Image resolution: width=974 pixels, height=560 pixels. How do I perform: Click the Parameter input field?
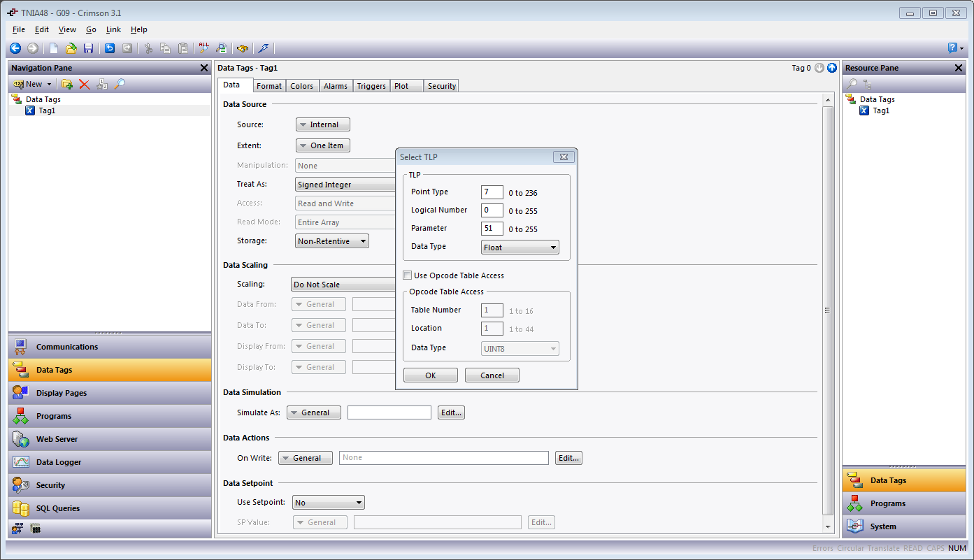[x=492, y=229]
